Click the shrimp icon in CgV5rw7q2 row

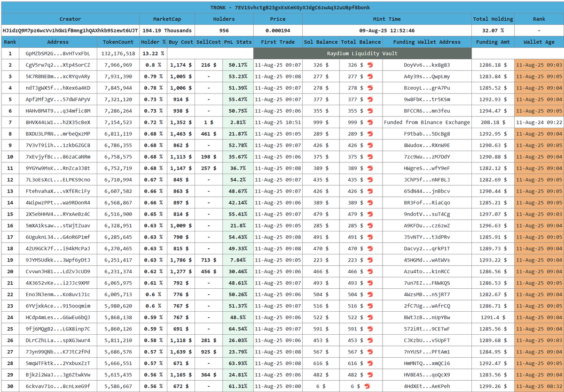[370, 65]
